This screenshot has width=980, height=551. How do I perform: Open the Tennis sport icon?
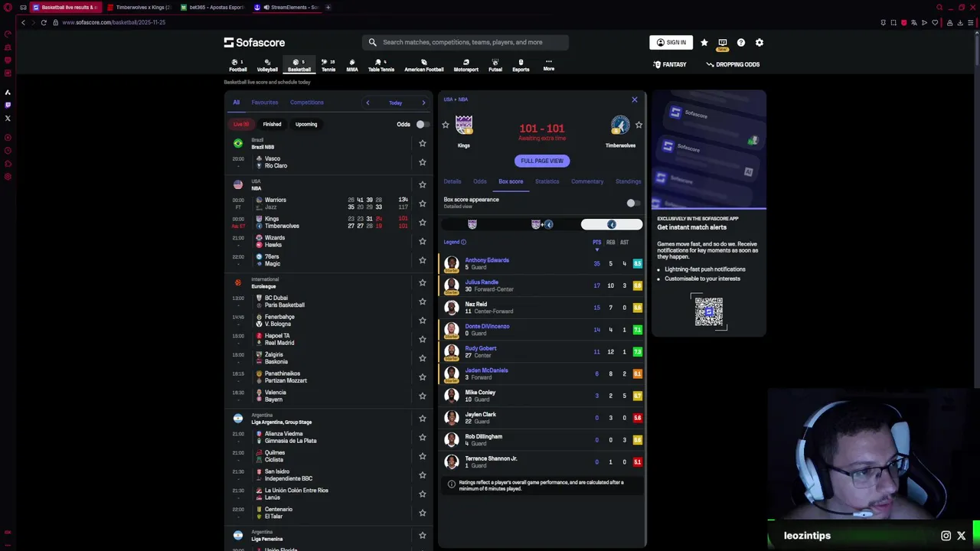328,65
